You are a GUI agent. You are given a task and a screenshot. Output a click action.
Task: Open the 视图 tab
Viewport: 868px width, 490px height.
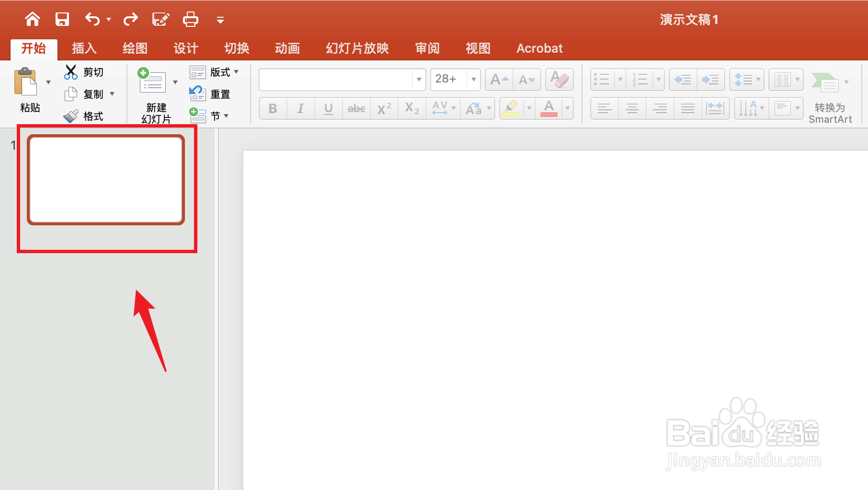[x=478, y=48]
